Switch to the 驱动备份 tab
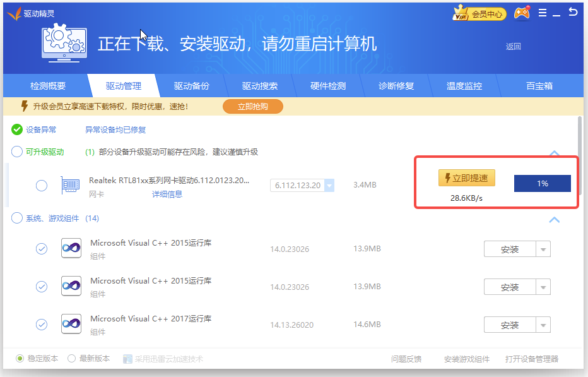Image resolution: width=588 pixels, height=377 pixels. [191, 86]
